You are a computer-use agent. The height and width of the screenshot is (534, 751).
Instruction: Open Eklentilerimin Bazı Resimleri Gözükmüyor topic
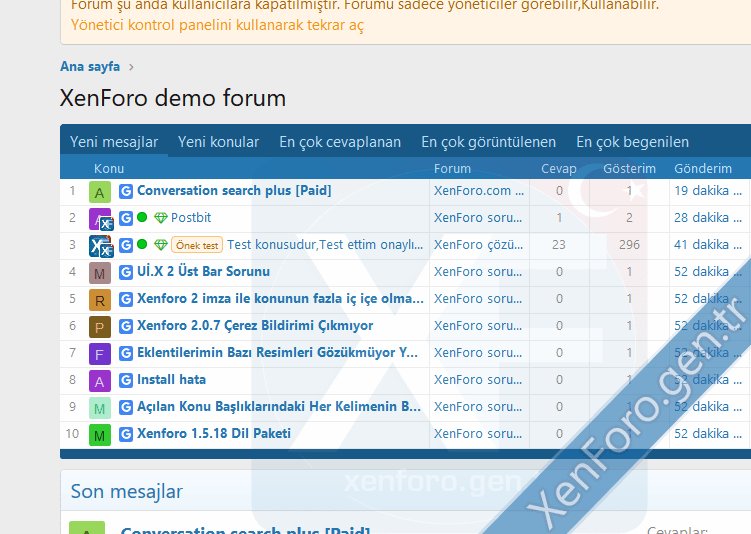tap(277, 352)
